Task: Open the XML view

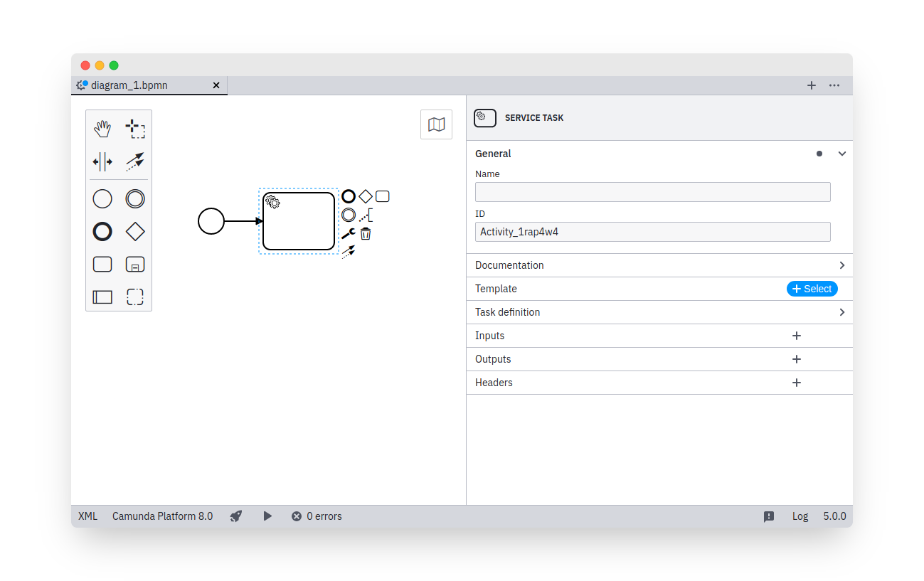Action: (x=87, y=516)
